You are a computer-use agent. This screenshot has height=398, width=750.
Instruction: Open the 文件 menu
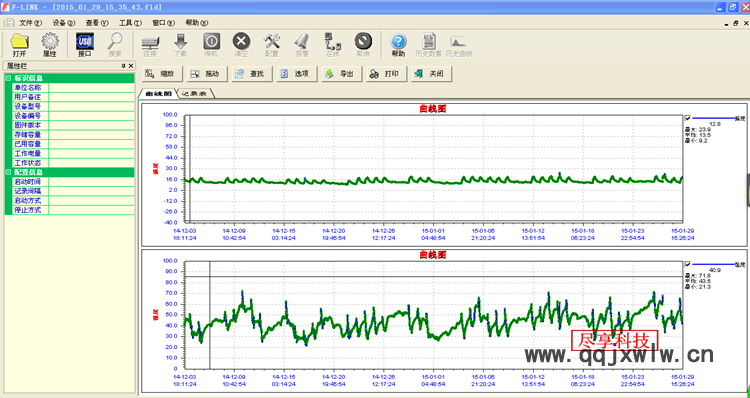pos(30,23)
